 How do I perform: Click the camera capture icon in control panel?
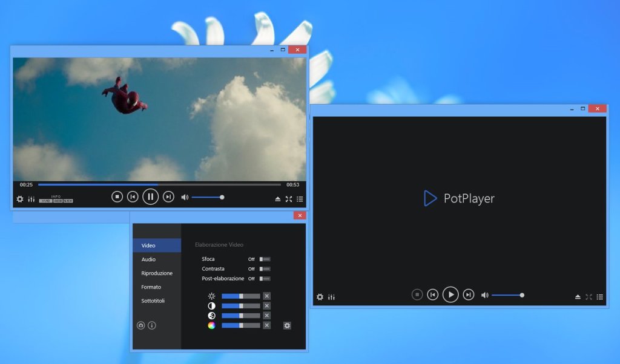click(140, 325)
